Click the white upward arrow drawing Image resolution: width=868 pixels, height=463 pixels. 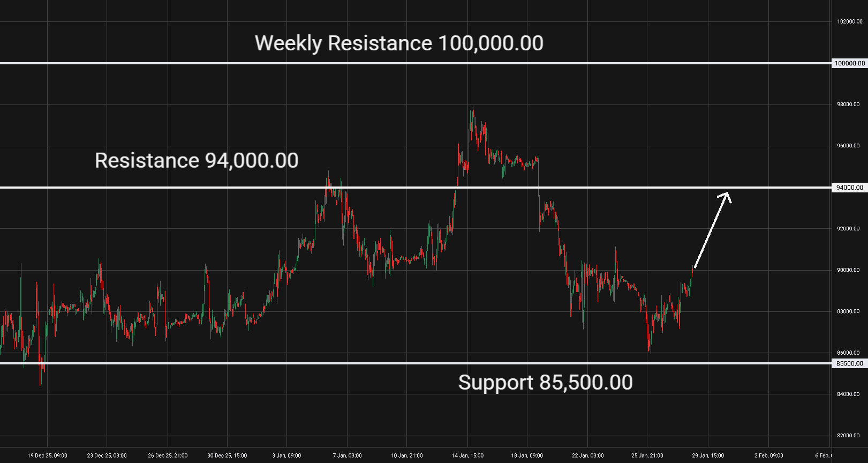[712, 230]
